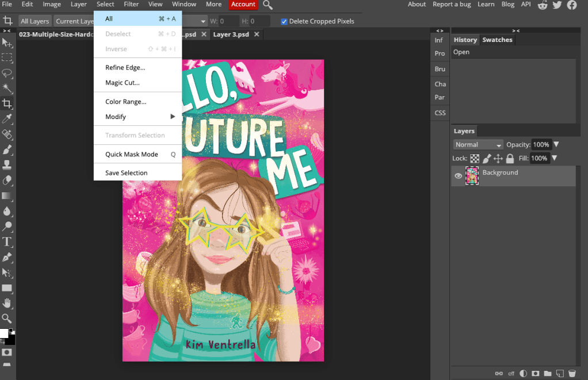Click the foreground color swatch

pos(4,333)
